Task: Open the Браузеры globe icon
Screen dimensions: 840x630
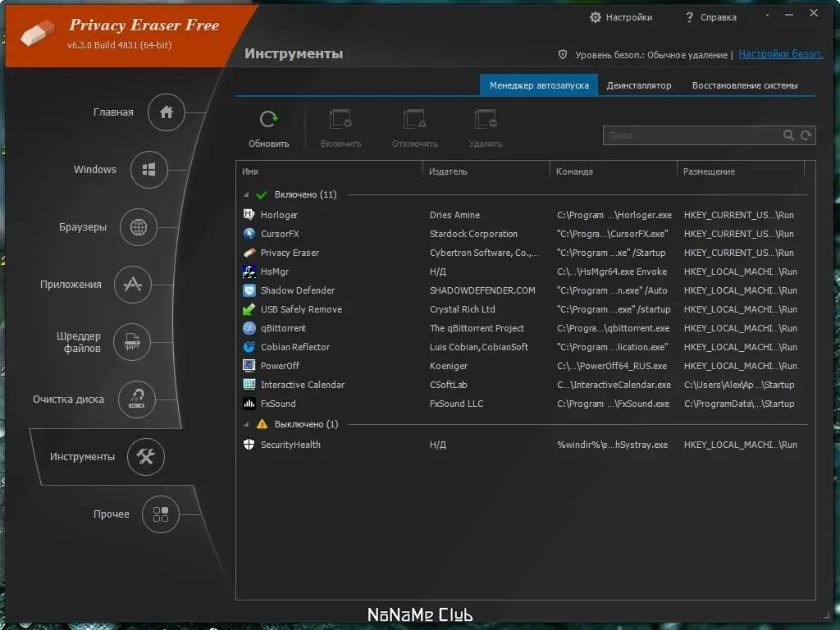Action: point(138,227)
